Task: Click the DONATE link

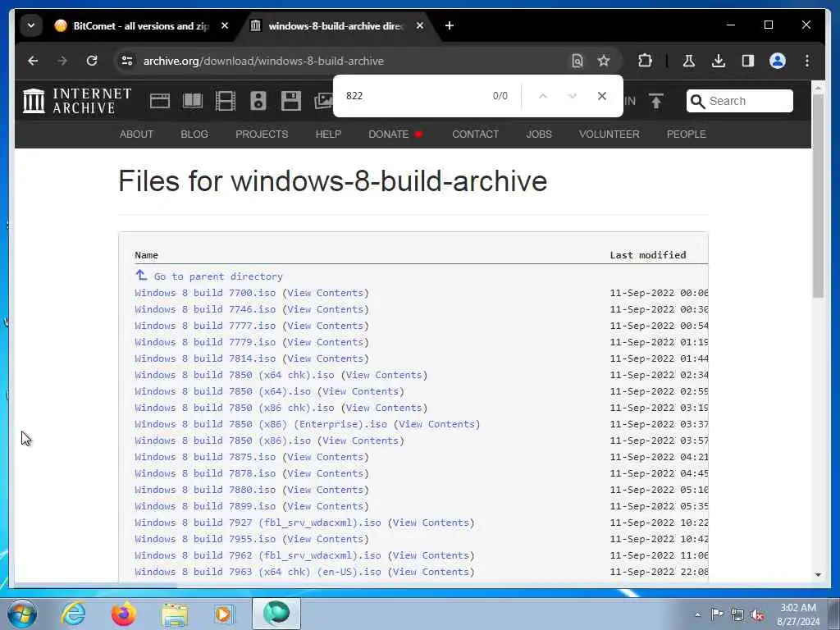Action: tap(395, 135)
